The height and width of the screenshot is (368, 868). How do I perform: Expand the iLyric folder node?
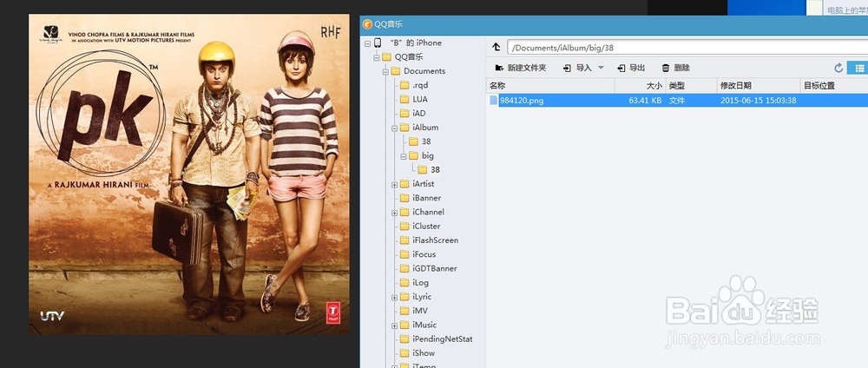pyautogui.click(x=394, y=297)
